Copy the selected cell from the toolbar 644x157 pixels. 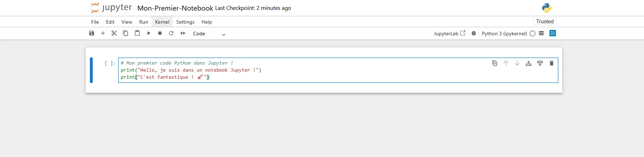click(x=126, y=33)
